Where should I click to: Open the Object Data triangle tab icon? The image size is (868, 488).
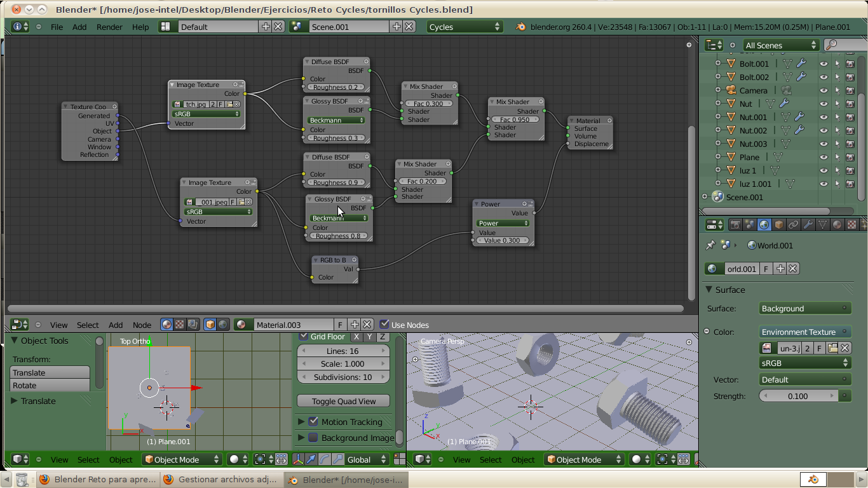tap(823, 224)
